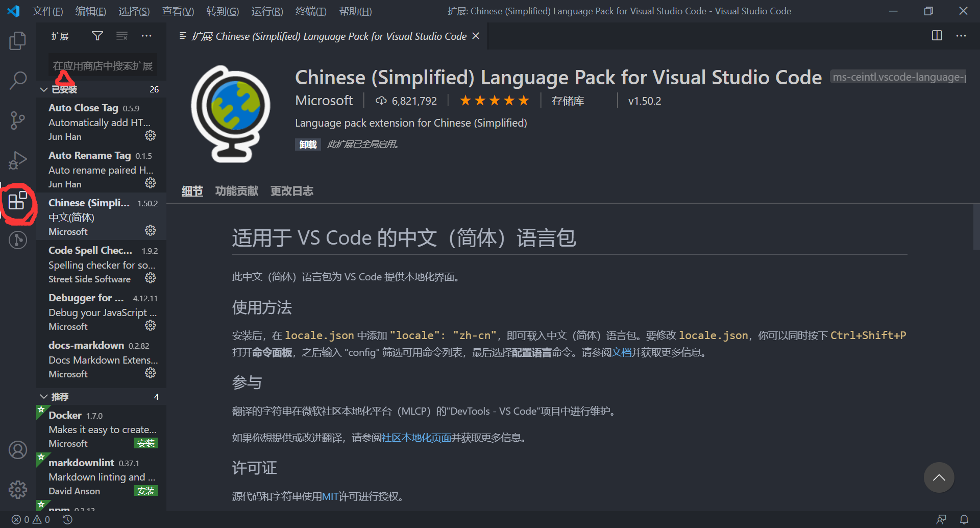Click the clear extensions search results icon
The height and width of the screenshot is (528, 980).
click(x=122, y=36)
